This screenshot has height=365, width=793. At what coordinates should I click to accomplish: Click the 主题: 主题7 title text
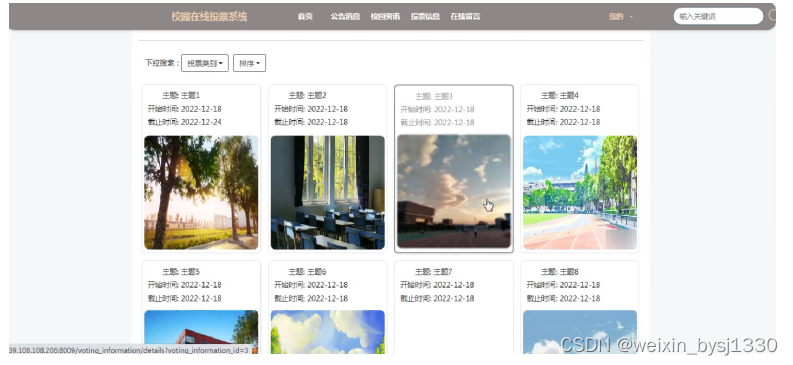[434, 272]
